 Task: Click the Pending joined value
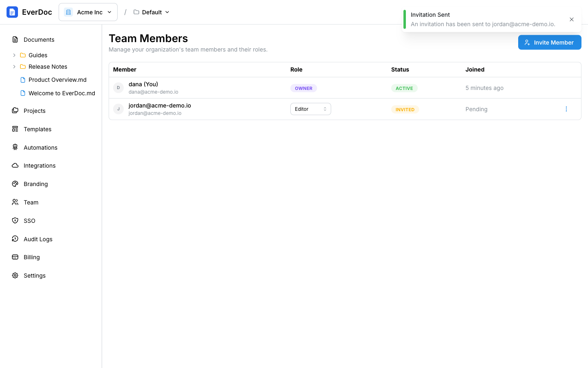click(477, 109)
